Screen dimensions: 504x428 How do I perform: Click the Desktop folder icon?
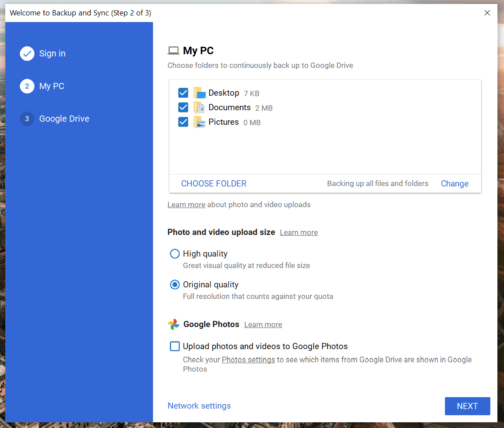tap(200, 93)
